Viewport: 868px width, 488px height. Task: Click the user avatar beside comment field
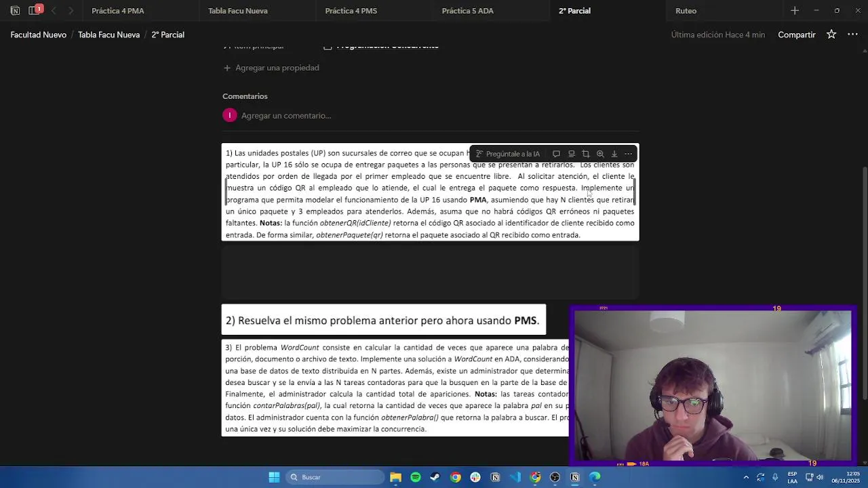click(230, 115)
